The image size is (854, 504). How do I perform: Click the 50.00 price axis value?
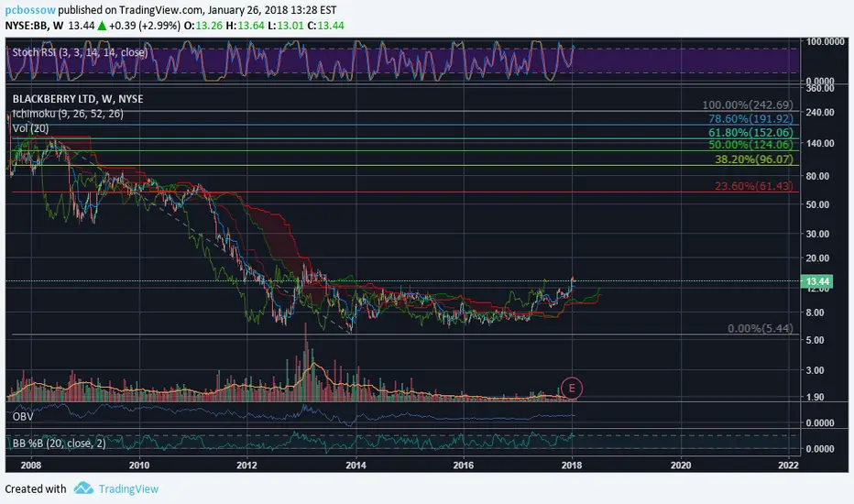point(818,205)
